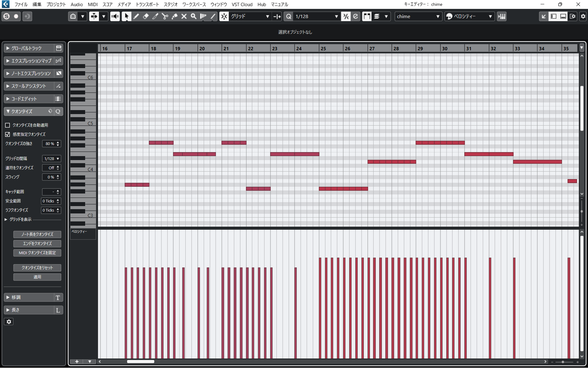Select the Zoom magnifier tool

pyautogui.click(x=194, y=16)
